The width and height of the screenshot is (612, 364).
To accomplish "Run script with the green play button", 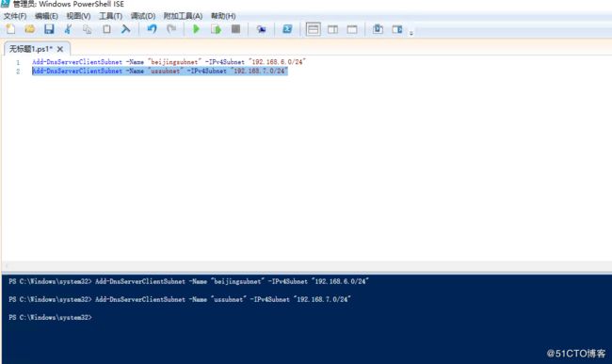I will (197, 29).
